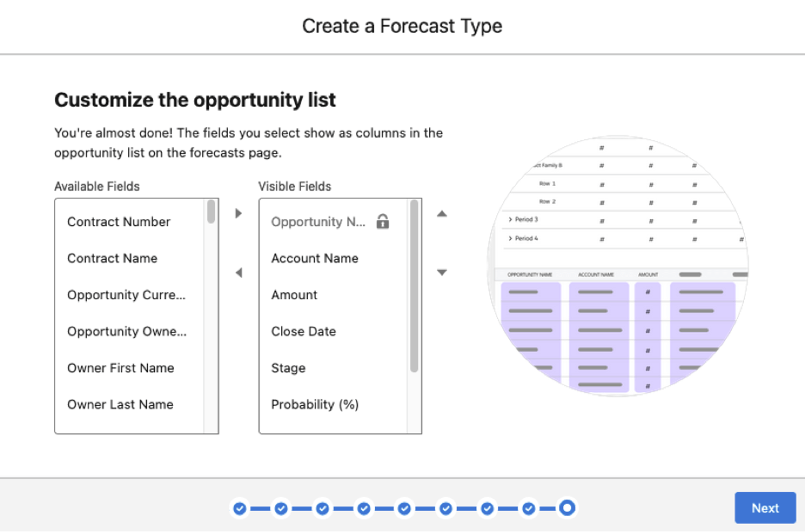805x532 pixels.
Task: Pick Probability (%) in Visible Fields
Action: pos(315,405)
